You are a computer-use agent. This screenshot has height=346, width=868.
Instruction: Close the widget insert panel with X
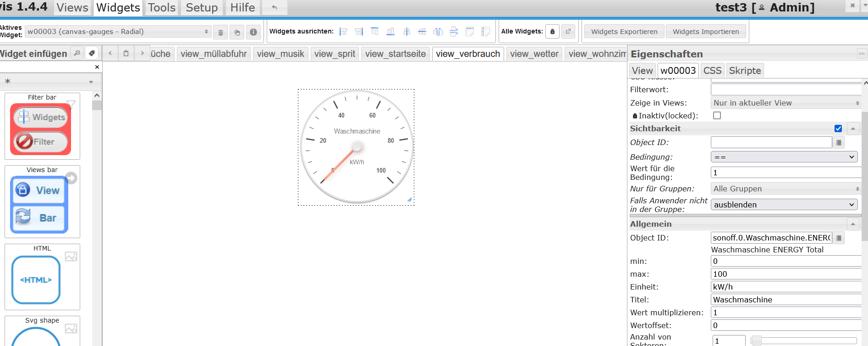coord(97,67)
